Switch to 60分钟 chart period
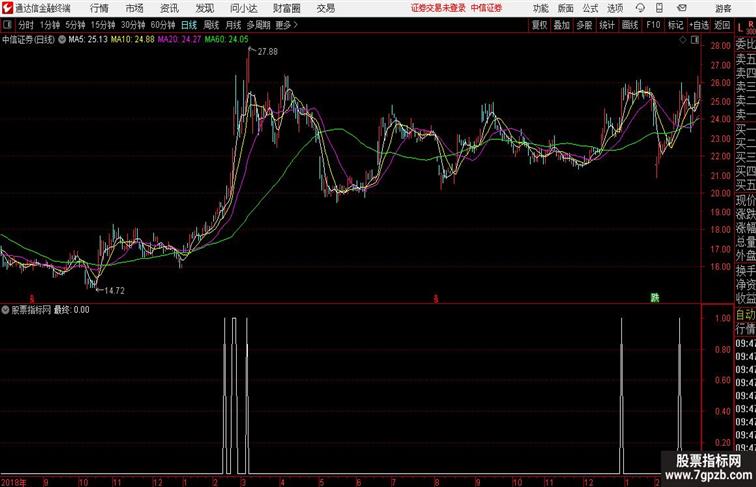Screen dimensions: 756x487 162,25
